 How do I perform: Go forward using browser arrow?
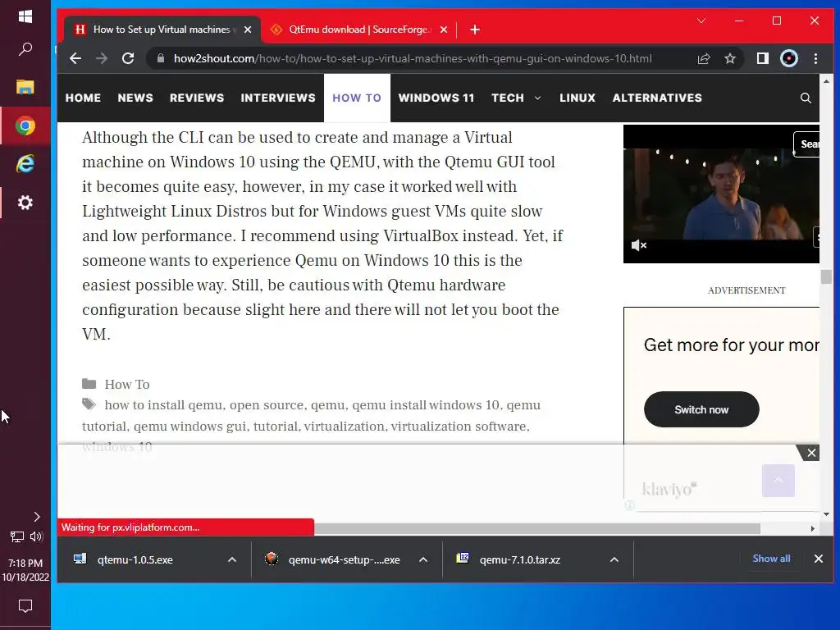click(x=101, y=58)
